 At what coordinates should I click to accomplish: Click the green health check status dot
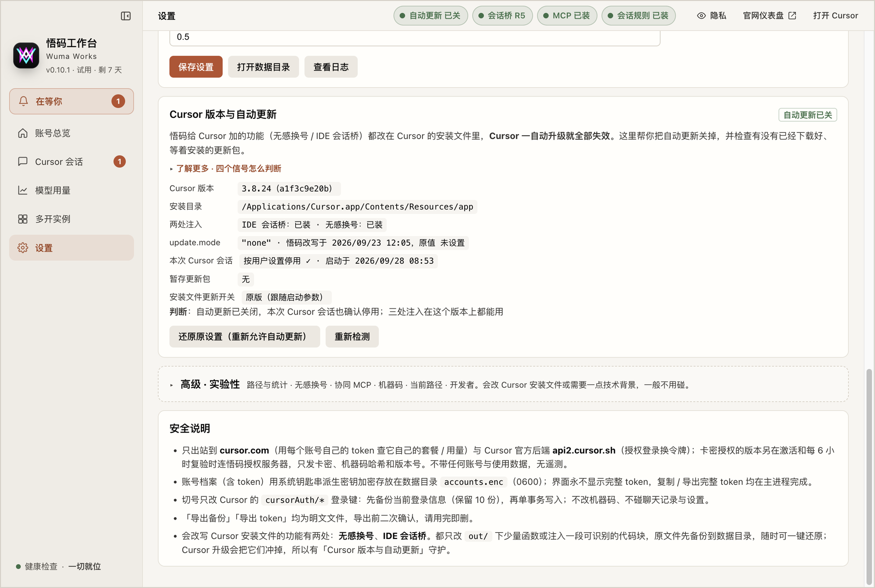coord(18,566)
